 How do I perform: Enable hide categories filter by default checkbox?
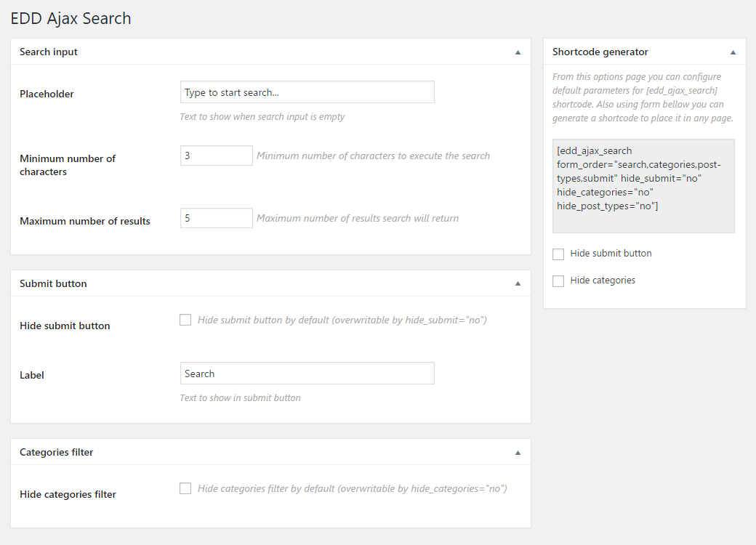tap(185, 488)
